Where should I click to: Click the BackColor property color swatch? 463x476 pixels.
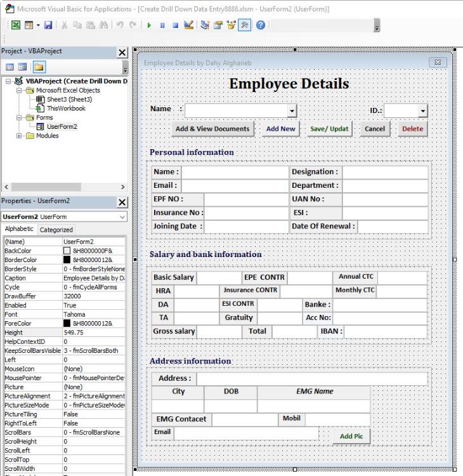click(67, 251)
